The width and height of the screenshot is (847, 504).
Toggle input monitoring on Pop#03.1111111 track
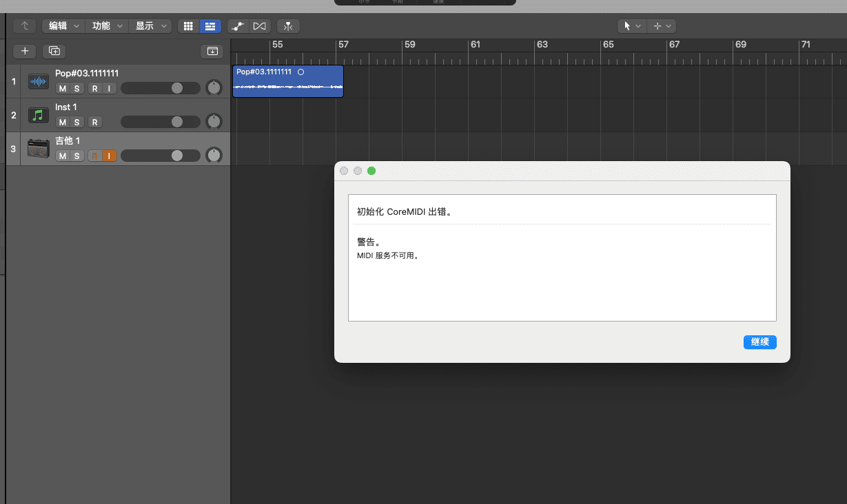(109, 89)
